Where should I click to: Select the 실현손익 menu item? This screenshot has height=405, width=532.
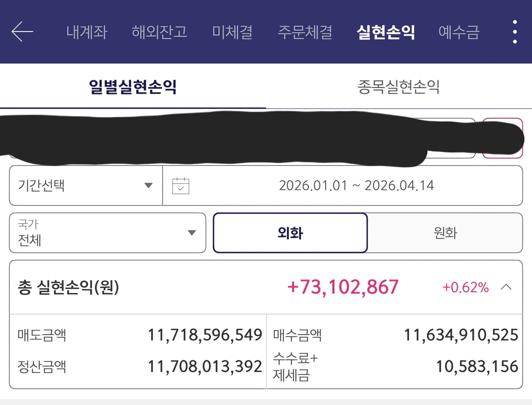pyautogui.click(x=386, y=32)
